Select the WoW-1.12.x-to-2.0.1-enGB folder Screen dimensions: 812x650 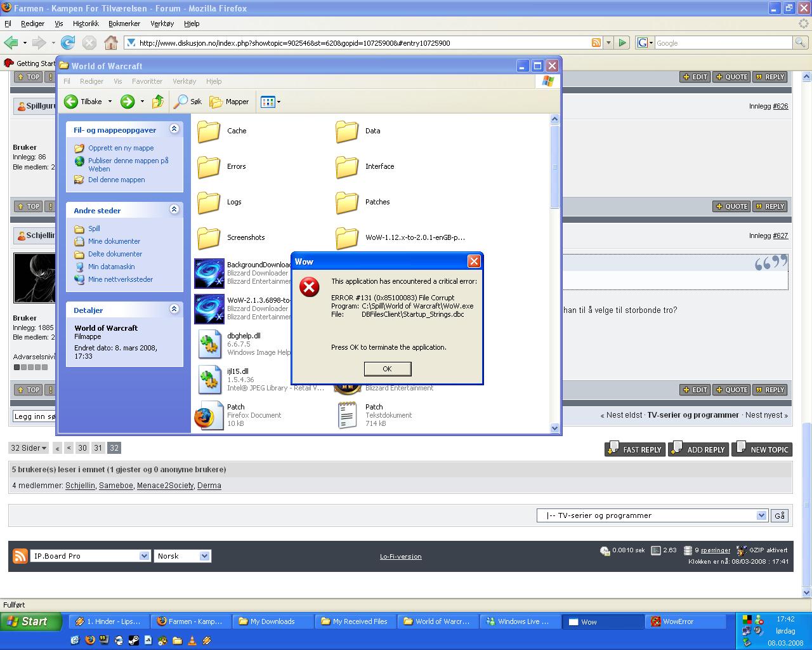[347, 238]
